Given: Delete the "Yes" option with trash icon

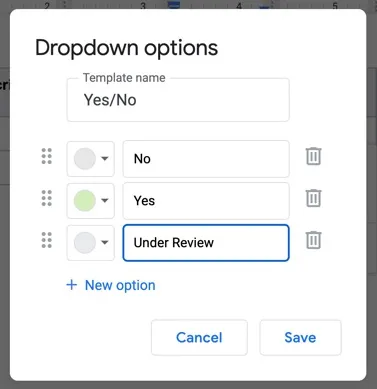Looking at the screenshot, I should [313, 198].
